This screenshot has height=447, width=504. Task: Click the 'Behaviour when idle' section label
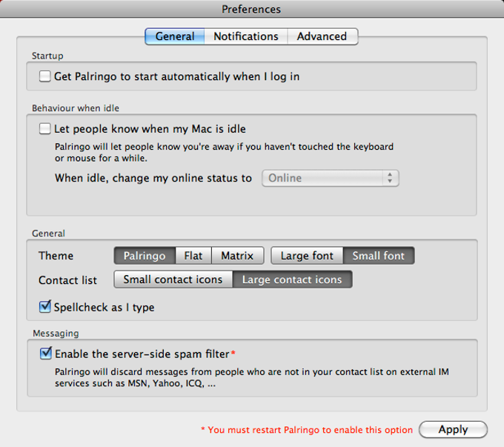(x=76, y=108)
